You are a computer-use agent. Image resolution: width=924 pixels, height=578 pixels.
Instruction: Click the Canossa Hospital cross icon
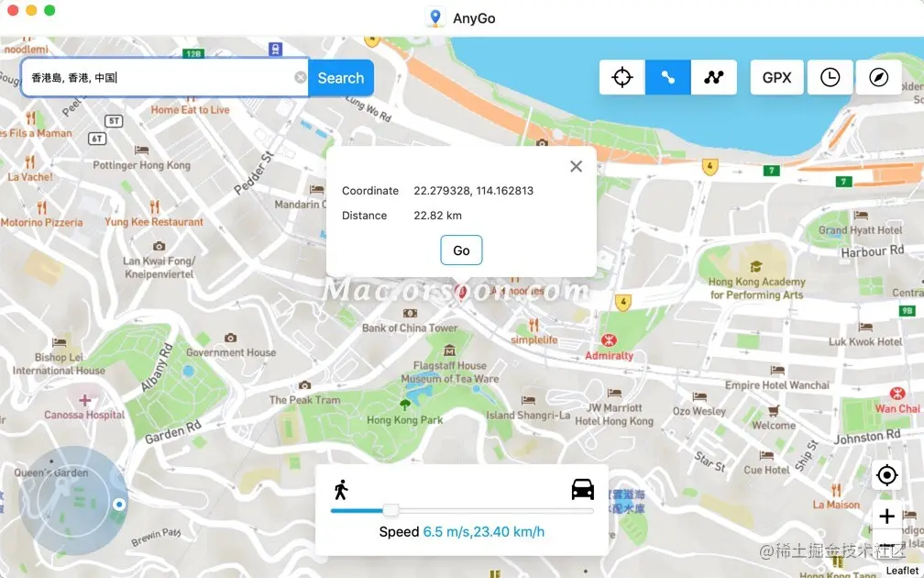(85, 400)
